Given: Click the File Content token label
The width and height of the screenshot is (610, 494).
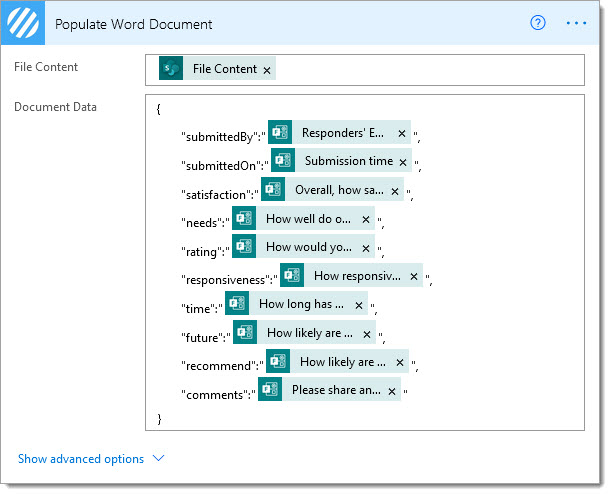Looking at the screenshot, I should click(224, 69).
